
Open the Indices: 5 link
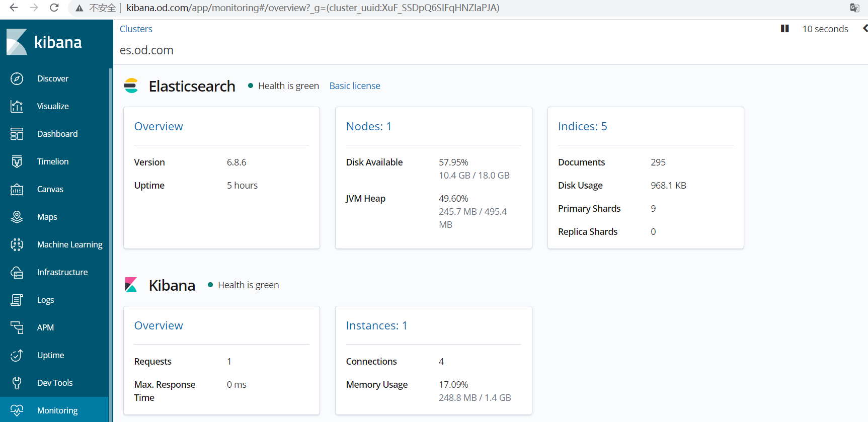582,126
